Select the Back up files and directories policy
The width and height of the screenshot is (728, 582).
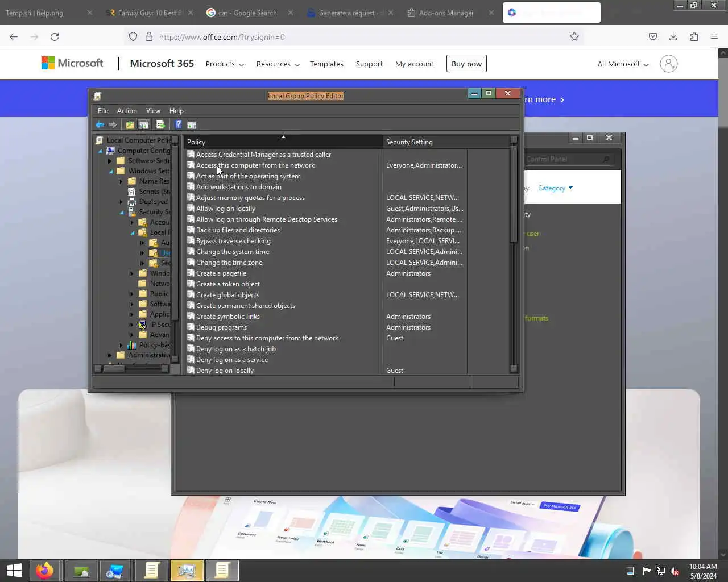click(x=238, y=230)
